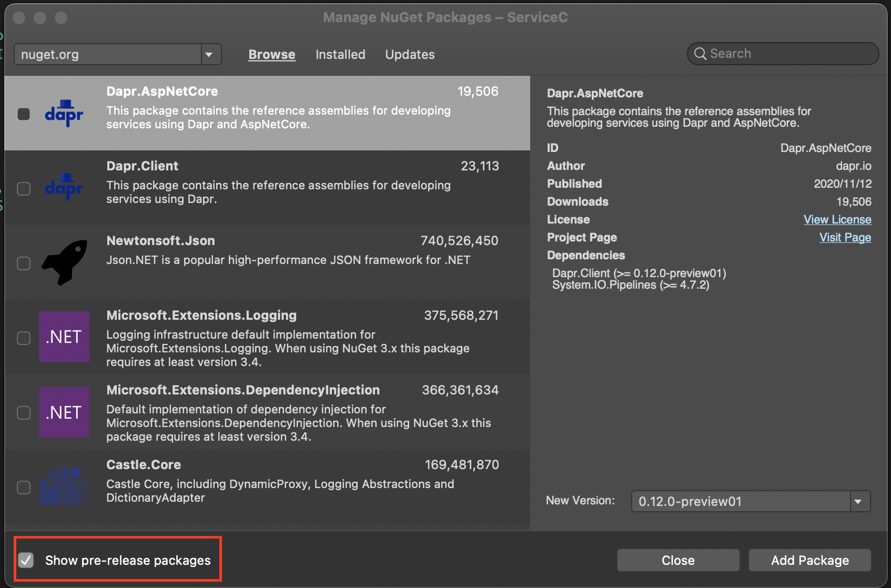
Task: Select the Castle.Core package title
Action: coord(144,465)
